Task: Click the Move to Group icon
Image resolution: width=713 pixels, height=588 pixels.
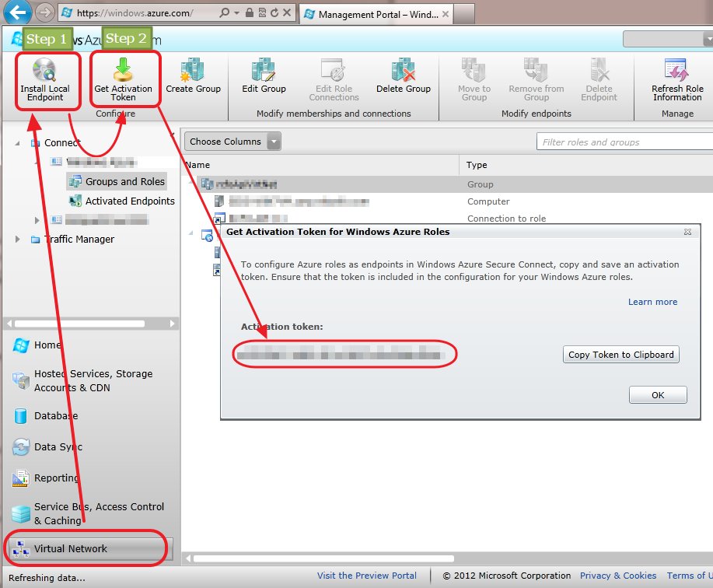Action: click(x=474, y=69)
